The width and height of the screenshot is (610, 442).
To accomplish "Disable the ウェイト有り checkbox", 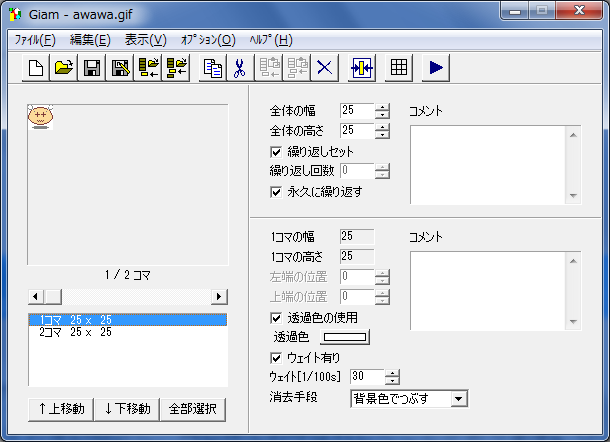I will (277, 357).
